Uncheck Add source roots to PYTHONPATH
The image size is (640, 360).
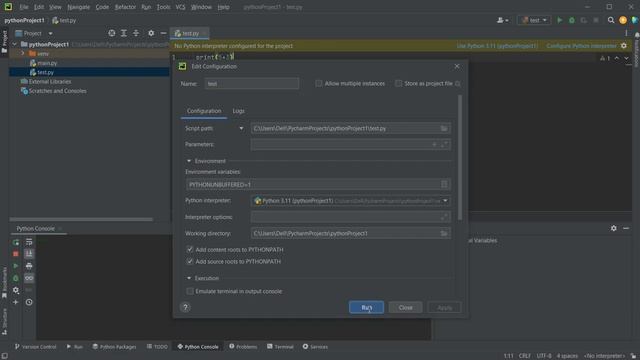tap(190, 261)
